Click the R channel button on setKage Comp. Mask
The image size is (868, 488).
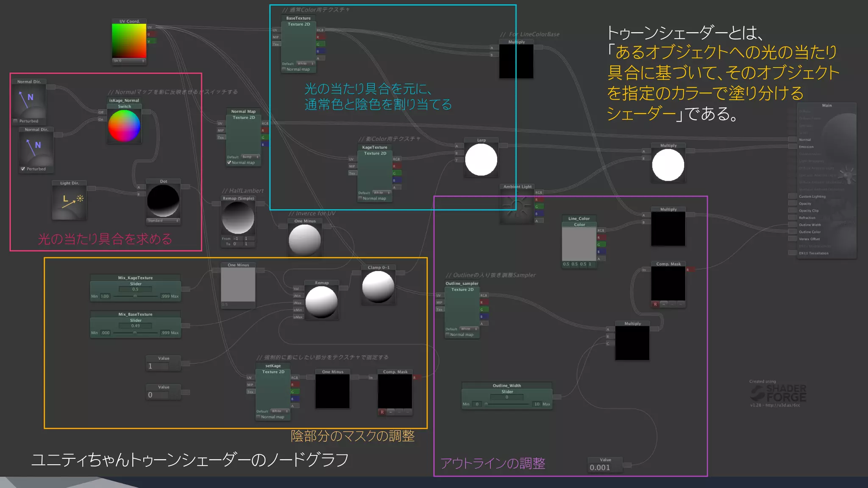coord(382,412)
